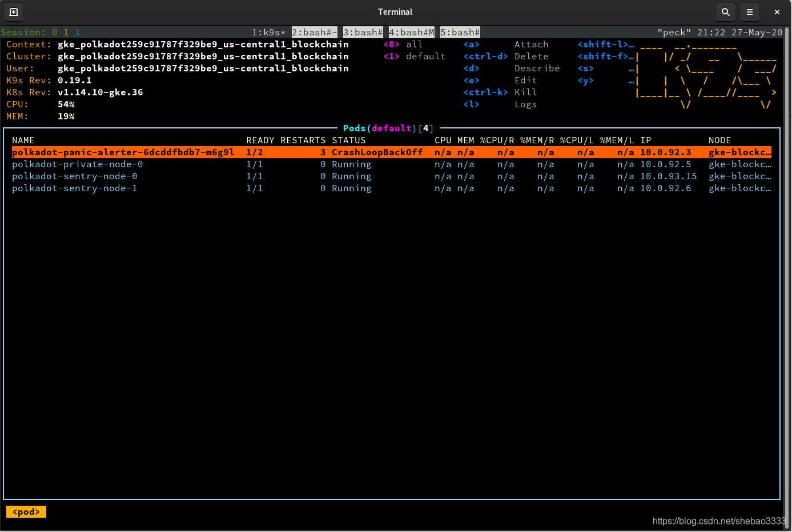Click the Cluster value in the header
This screenshot has height=532, width=792.
click(x=203, y=57)
